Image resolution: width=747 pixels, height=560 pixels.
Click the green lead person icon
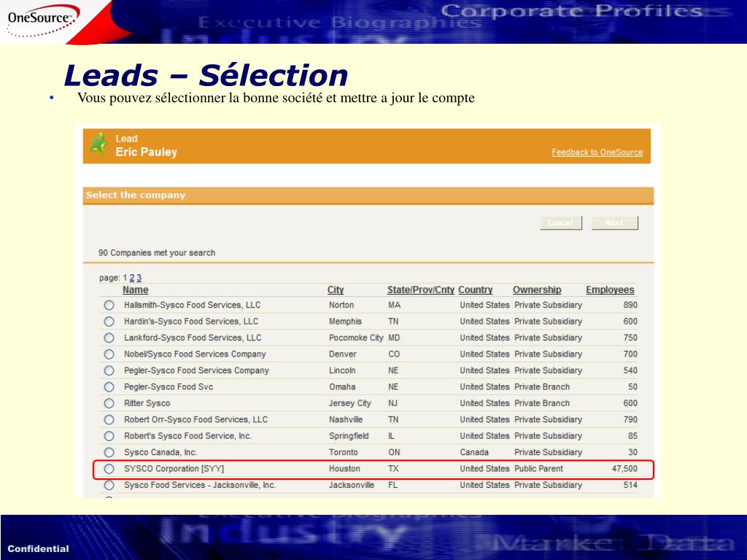click(98, 145)
